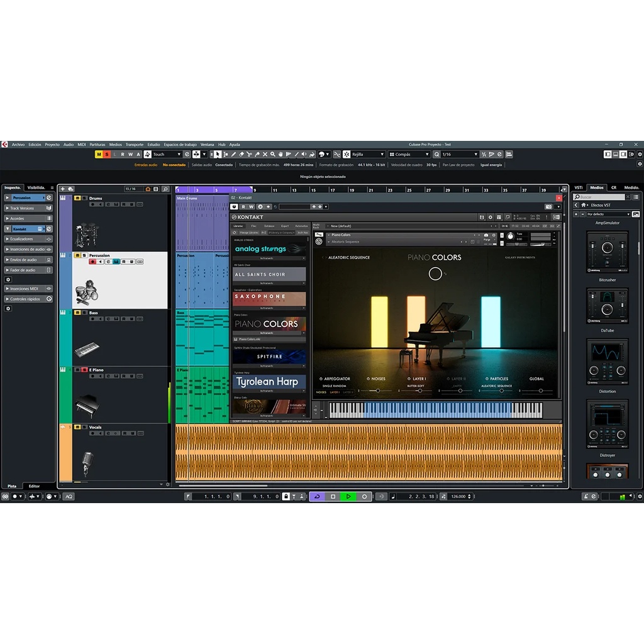
Task: Click the Buscar search field in Medios
Action: coord(607,197)
